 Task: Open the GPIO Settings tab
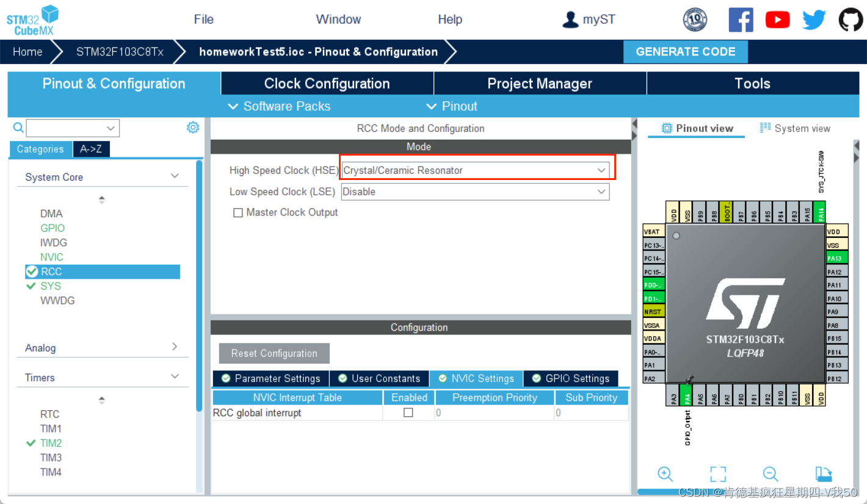(x=570, y=378)
